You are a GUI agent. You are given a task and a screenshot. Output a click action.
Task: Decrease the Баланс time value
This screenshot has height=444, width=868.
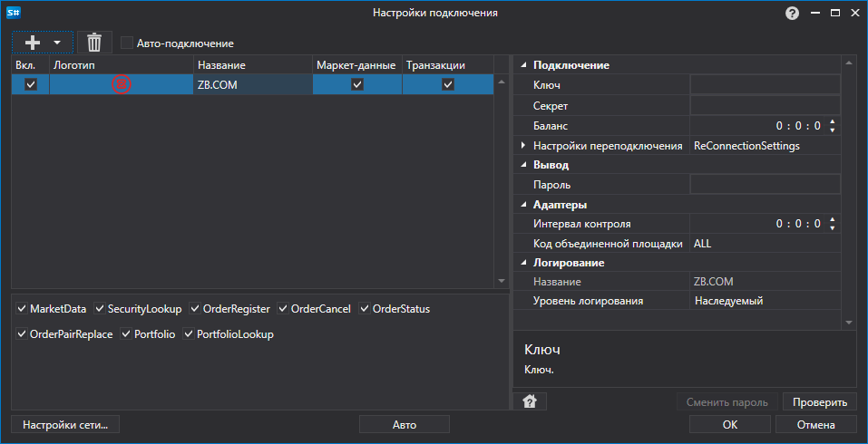(x=832, y=130)
